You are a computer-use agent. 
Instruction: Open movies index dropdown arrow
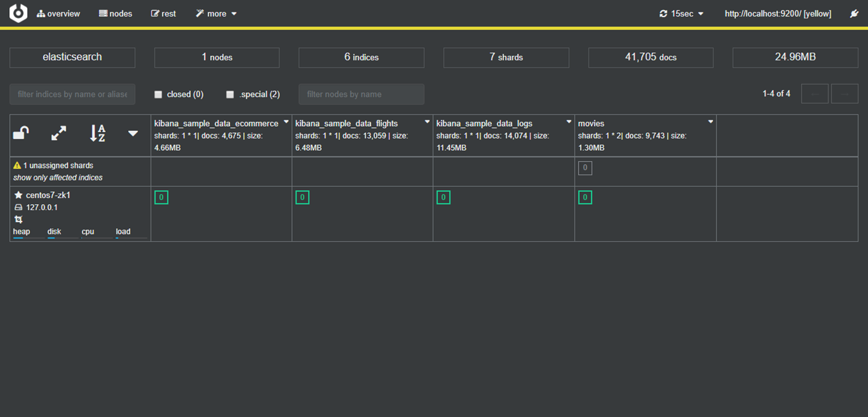(710, 122)
